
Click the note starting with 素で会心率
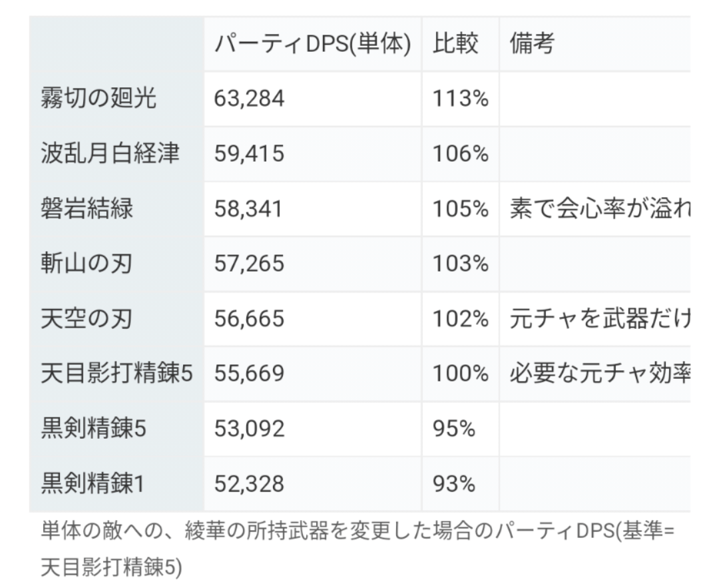(599, 209)
